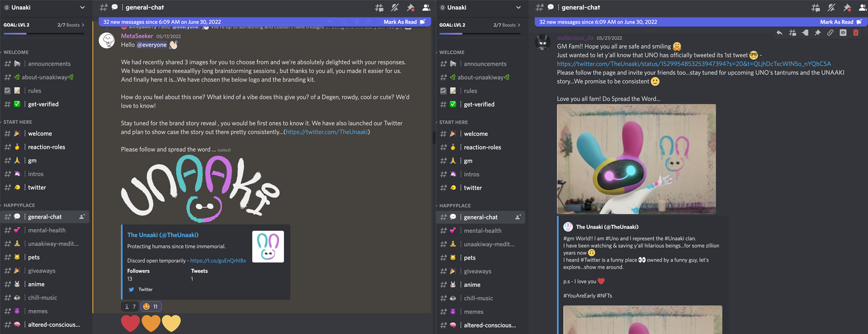The width and height of the screenshot is (868, 334).
Task: Open memes channel in right sidebar
Action: (481, 312)
